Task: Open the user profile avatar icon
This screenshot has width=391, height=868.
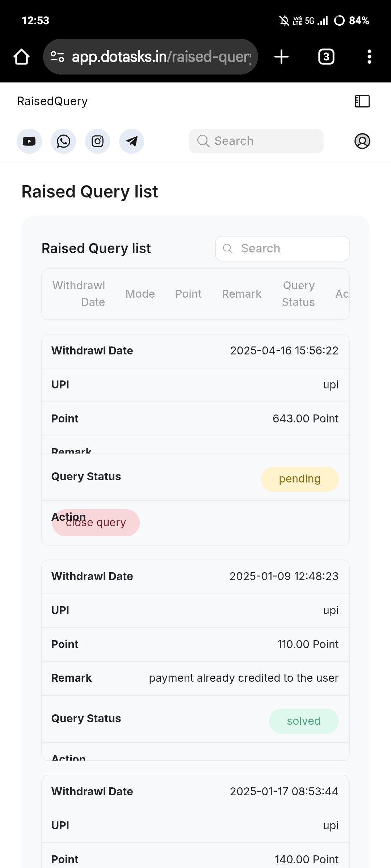Action: tap(362, 141)
